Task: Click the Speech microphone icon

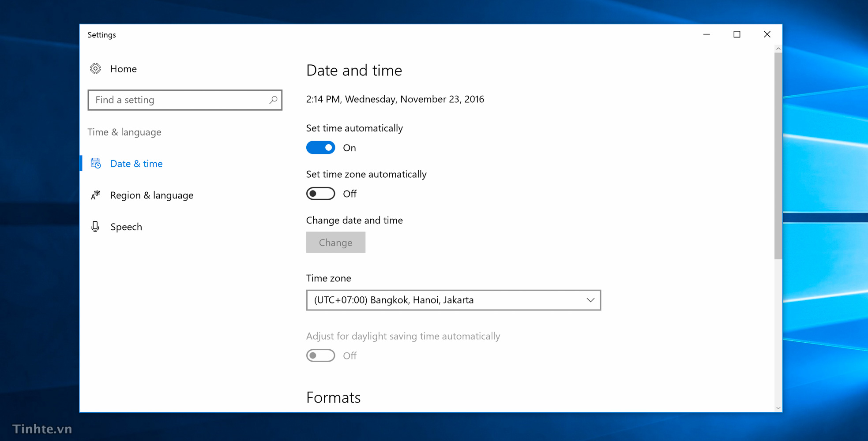Action: tap(95, 227)
